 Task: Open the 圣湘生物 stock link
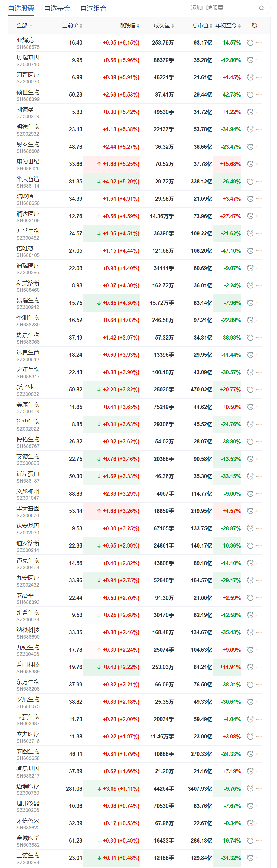click(28, 318)
